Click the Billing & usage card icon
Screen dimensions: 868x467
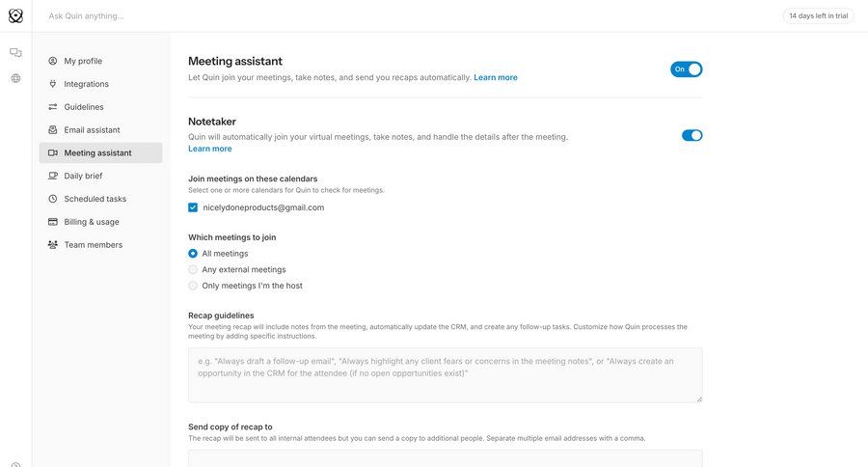(x=53, y=222)
